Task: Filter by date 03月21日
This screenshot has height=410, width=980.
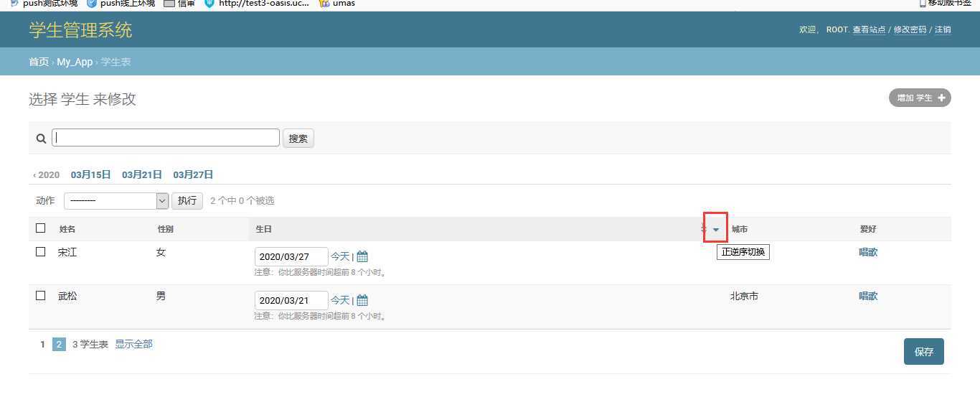Action: [x=142, y=174]
